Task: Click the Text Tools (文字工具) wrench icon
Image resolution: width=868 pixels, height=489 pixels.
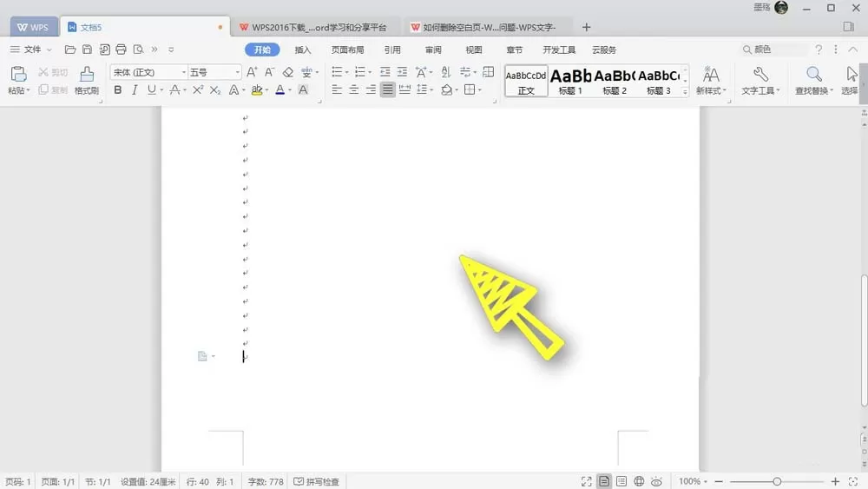Action: pyautogui.click(x=760, y=74)
